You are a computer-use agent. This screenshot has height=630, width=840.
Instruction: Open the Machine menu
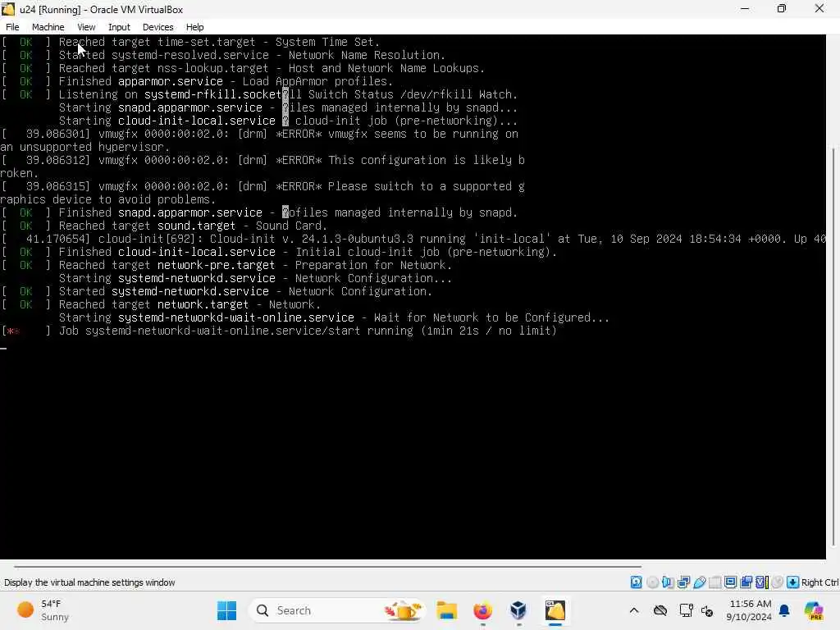click(x=48, y=27)
